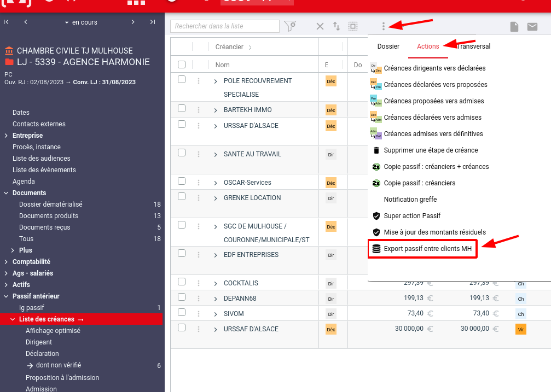Check the SIVOM row checkbox
551x392 pixels.
coord(182,312)
